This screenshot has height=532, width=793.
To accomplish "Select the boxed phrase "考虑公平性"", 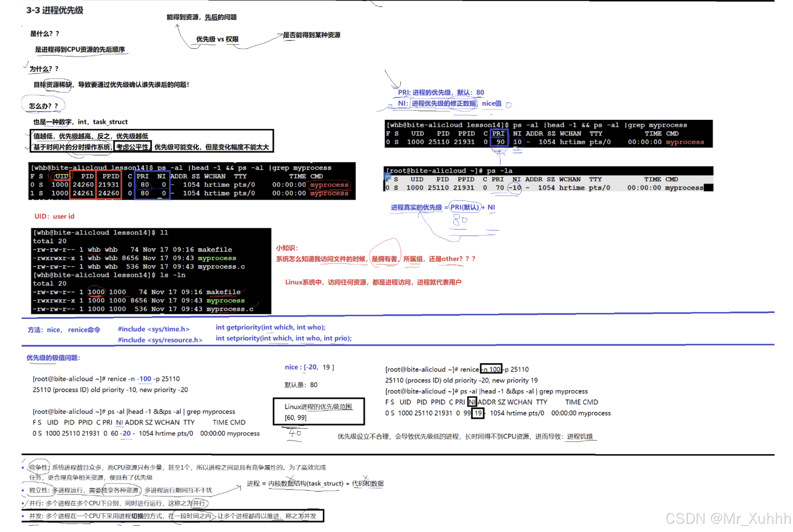I will pyautogui.click(x=133, y=147).
